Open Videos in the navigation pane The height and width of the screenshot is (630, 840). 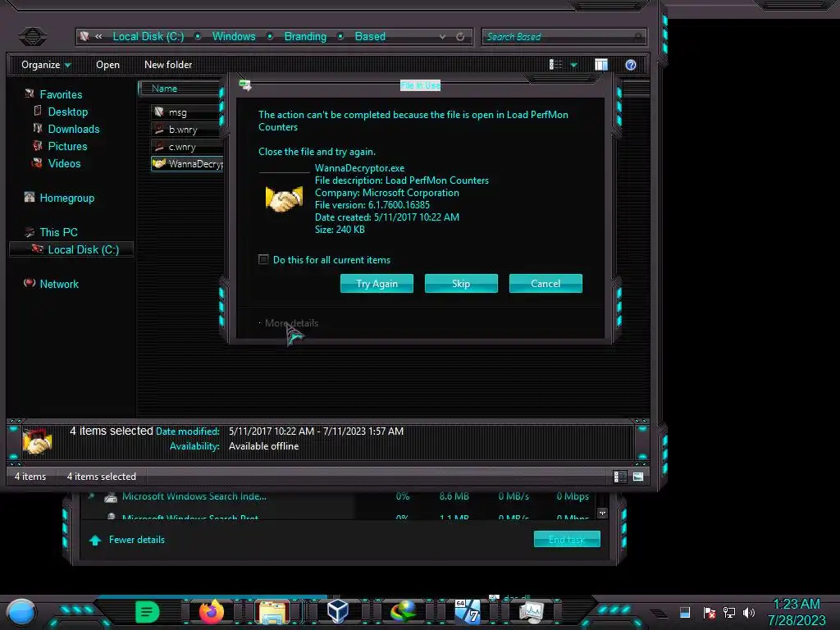point(64,163)
